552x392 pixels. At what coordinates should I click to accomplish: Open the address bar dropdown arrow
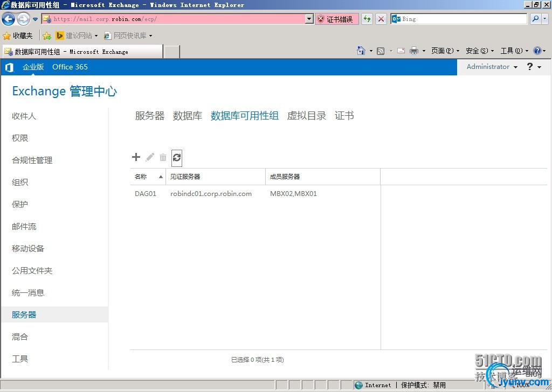(x=309, y=19)
